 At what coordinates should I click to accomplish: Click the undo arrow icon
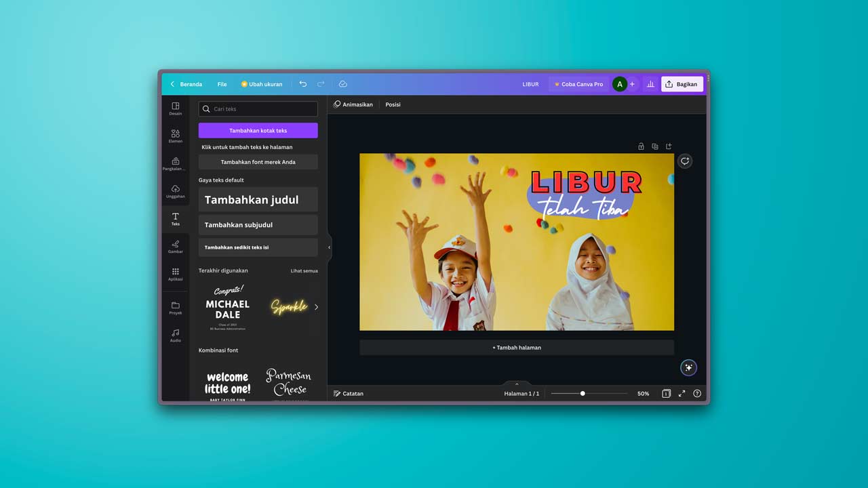click(x=302, y=84)
